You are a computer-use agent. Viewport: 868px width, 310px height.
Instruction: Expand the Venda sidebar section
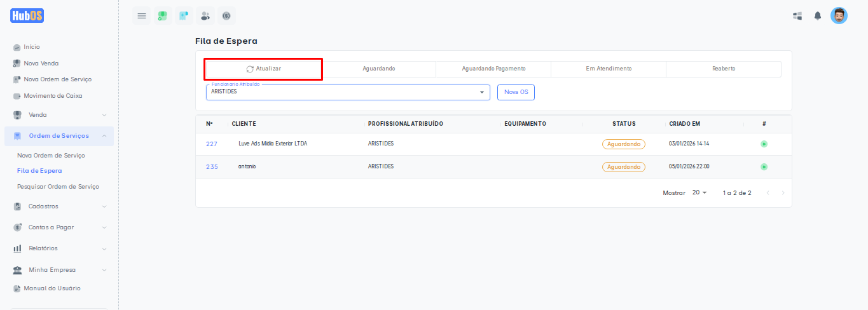coord(59,115)
